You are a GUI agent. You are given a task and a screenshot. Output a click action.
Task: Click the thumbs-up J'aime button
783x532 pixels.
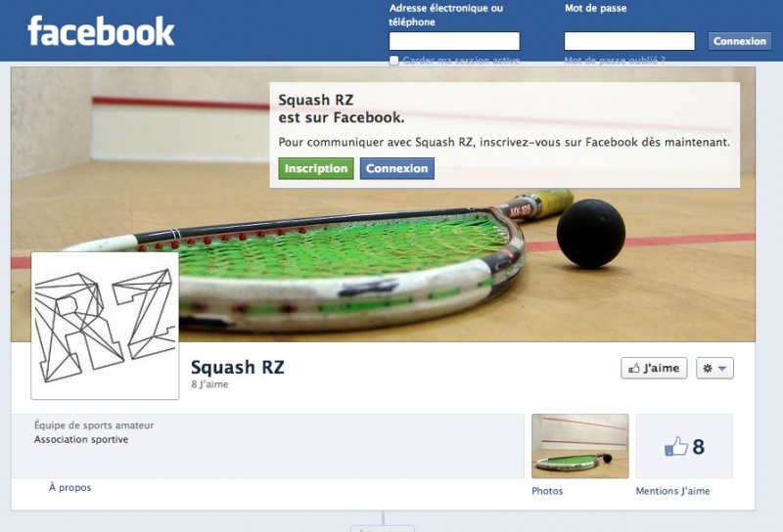[x=654, y=369]
